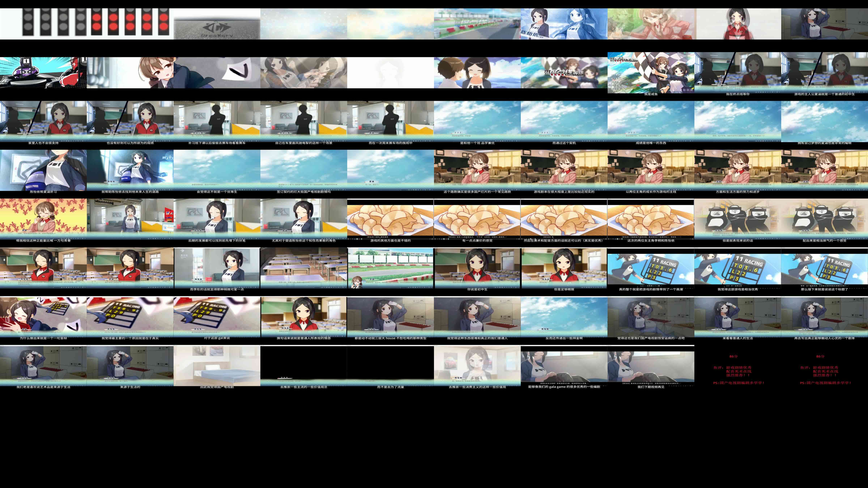The image size is (868, 488).
Task: Select the frame captioned 来看看普通人的生活
Action: (x=738, y=317)
